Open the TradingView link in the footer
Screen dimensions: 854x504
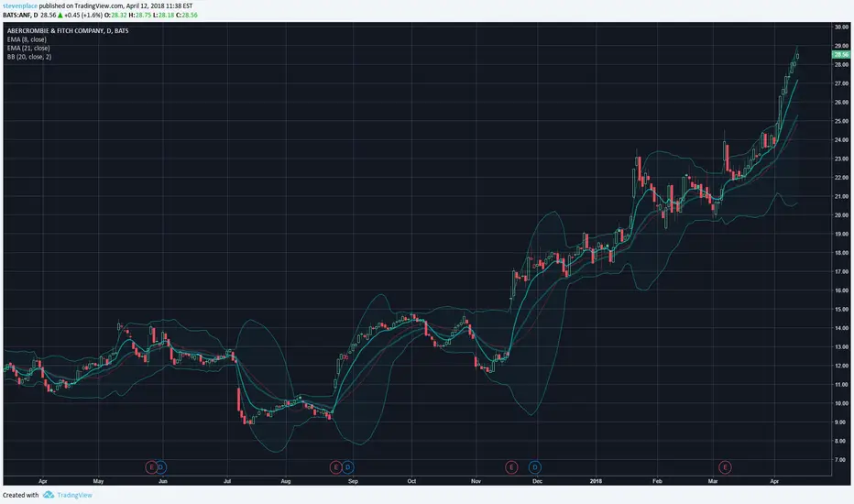pyautogui.click(x=74, y=495)
